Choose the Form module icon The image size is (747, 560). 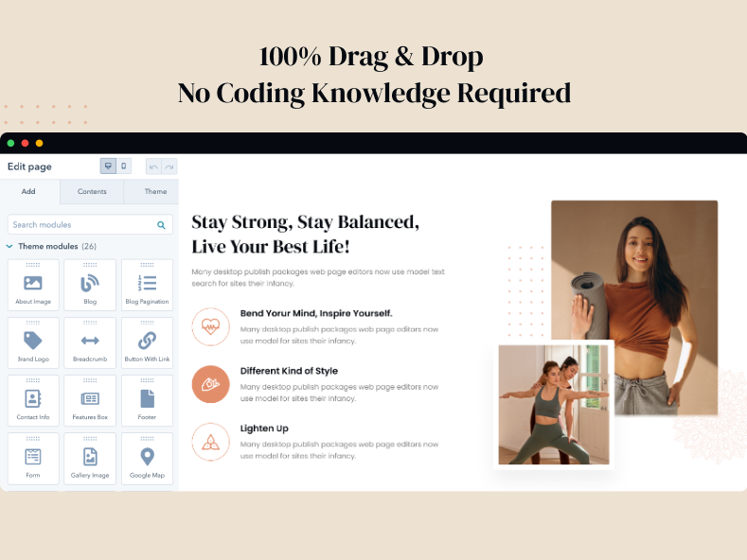click(x=33, y=457)
